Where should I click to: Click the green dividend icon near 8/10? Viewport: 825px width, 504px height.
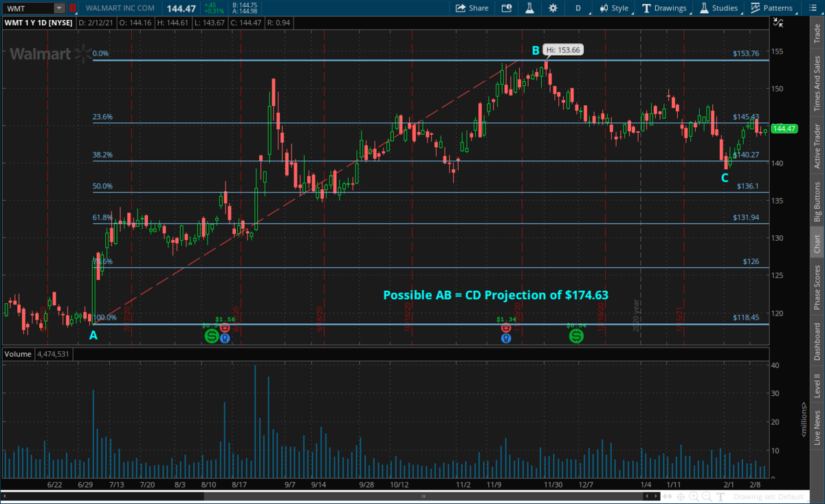212,336
